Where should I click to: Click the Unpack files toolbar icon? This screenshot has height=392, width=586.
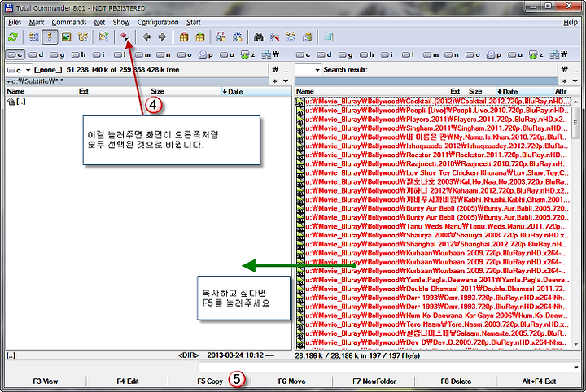pyautogui.click(x=200, y=37)
